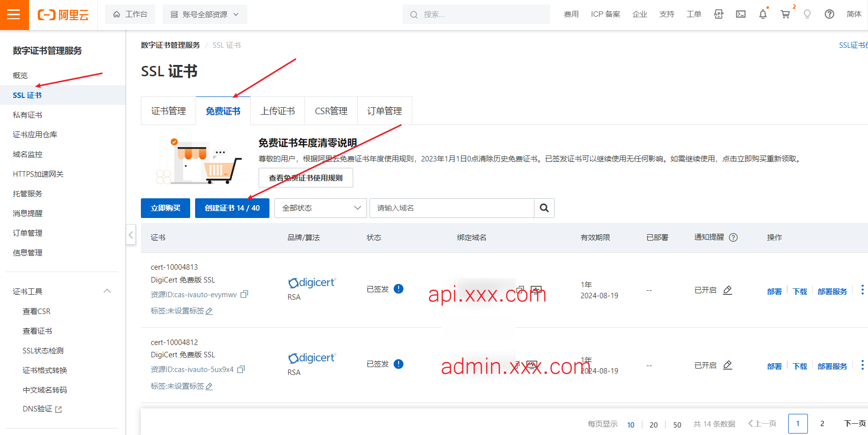Image resolution: width=868 pixels, height=435 pixels.
Task: Click 部署服务 for cert-10004812
Action: coord(833,366)
